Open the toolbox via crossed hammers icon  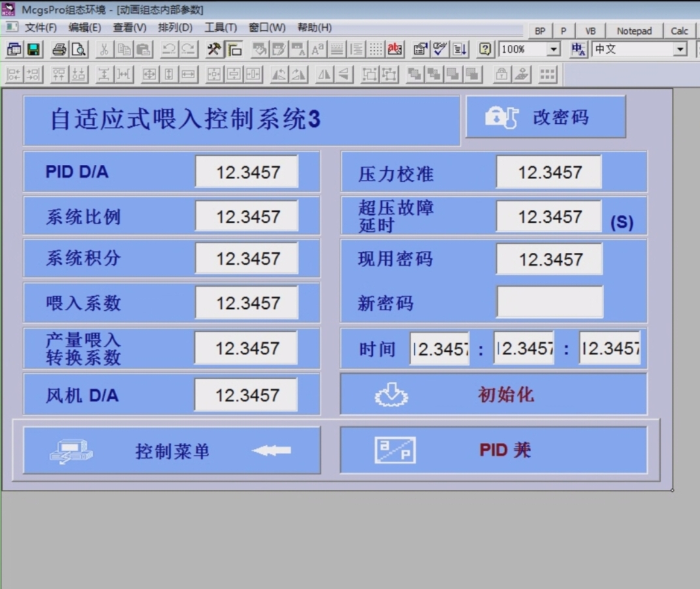(x=214, y=50)
